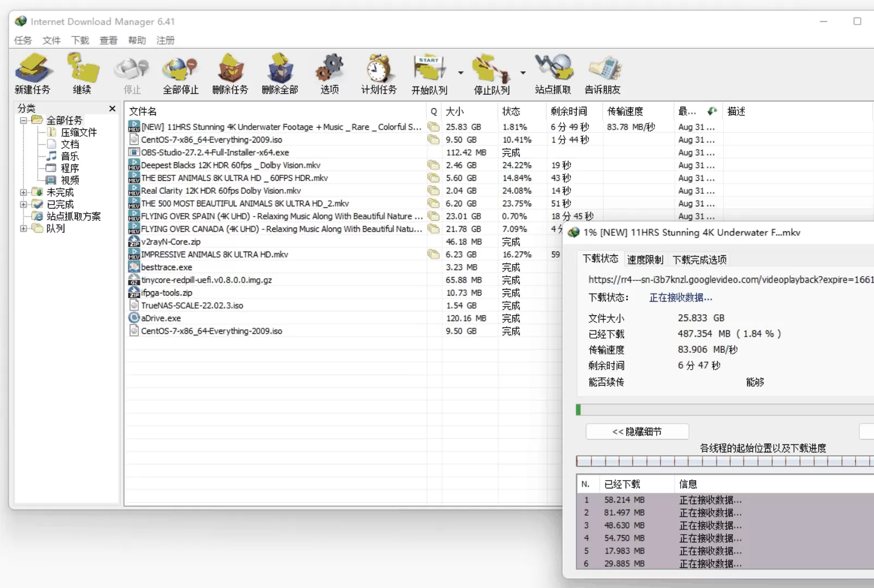The height and width of the screenshot is (588, 874).
Task: Click the 开始队列 (start queue) icon
Action: click(x=430, y=73)
